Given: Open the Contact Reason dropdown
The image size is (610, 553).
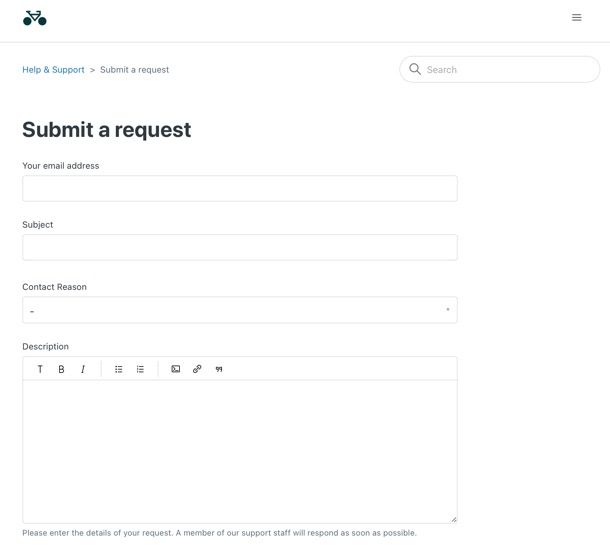Looking at the screenshot, I should coord(240,310).
